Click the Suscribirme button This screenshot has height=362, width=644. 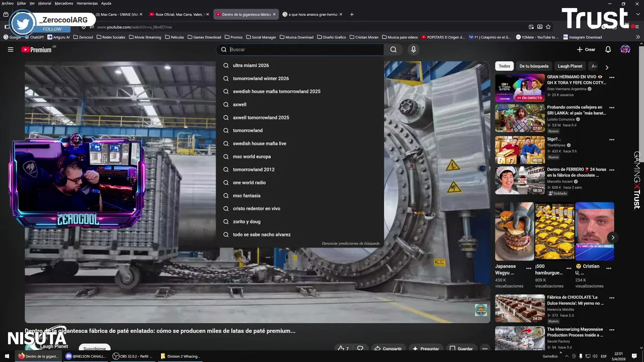(x=95, y=348)
